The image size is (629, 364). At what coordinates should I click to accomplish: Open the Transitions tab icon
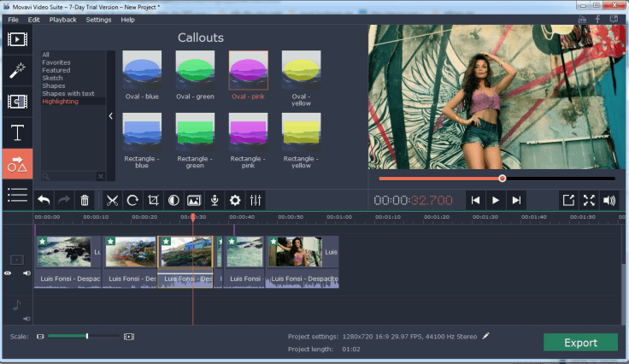click(17, 102)
